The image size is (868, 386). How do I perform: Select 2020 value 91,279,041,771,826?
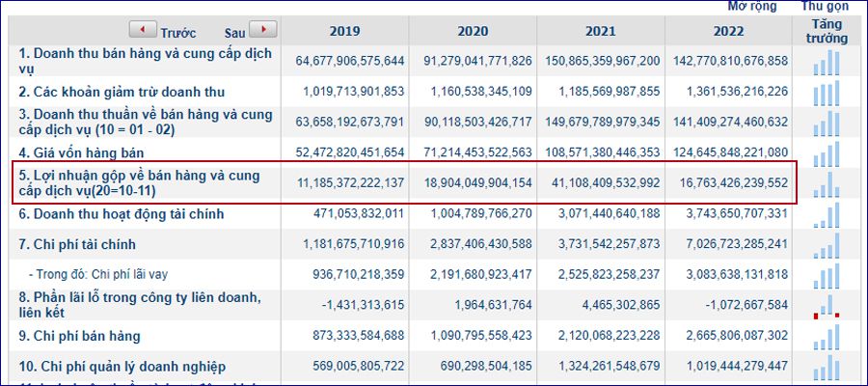coord(478,61)
